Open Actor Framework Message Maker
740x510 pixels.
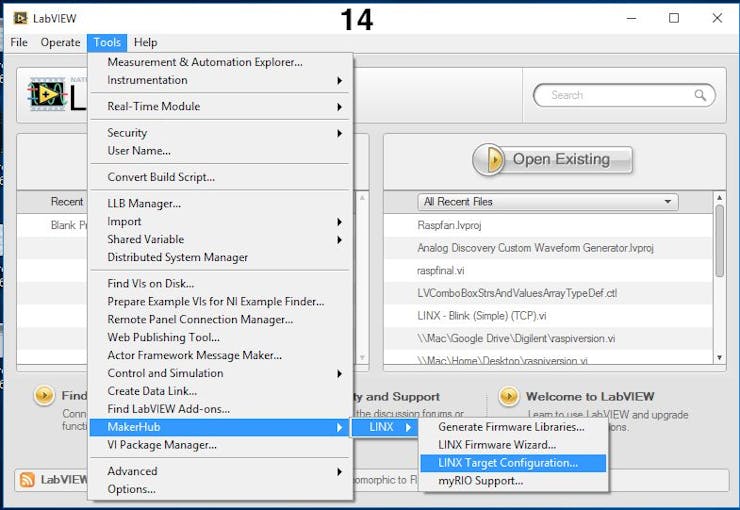point(221,356)
